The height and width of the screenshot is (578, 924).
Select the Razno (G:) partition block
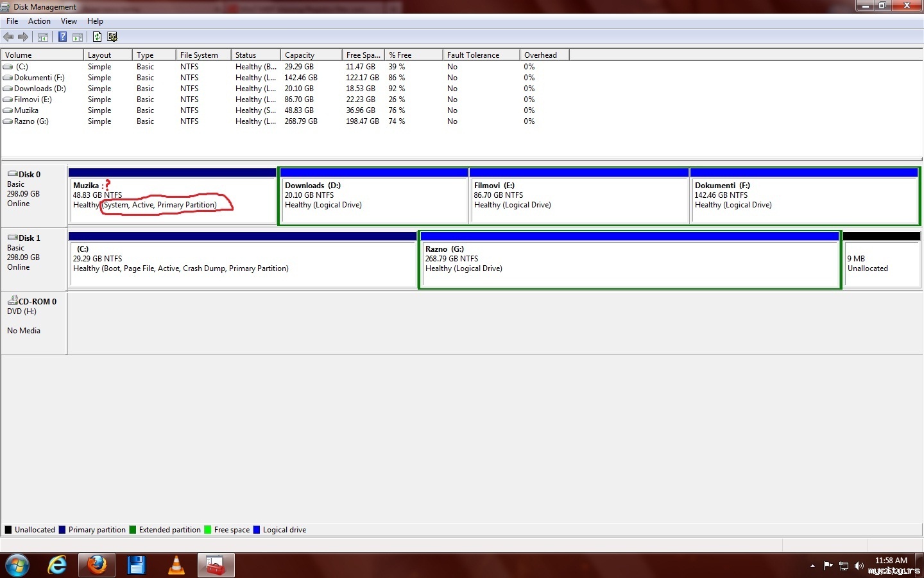pos(629,259)
